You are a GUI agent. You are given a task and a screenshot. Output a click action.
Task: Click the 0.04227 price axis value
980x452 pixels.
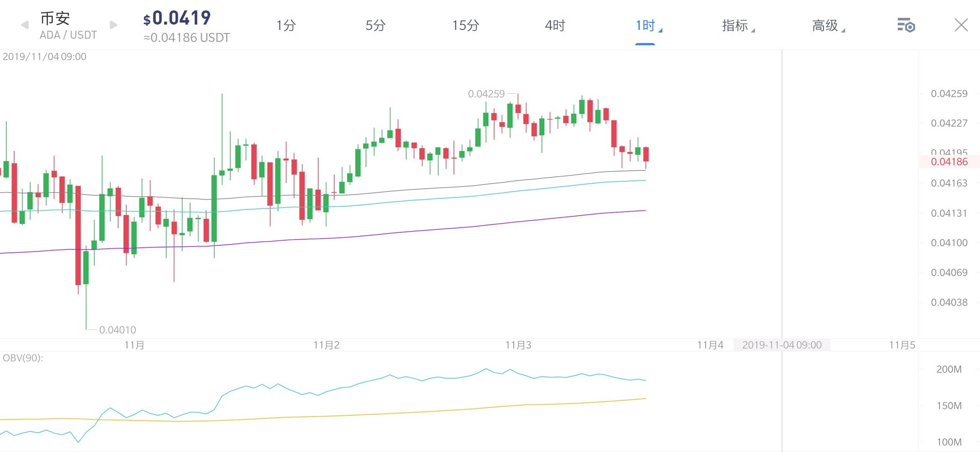949,123
